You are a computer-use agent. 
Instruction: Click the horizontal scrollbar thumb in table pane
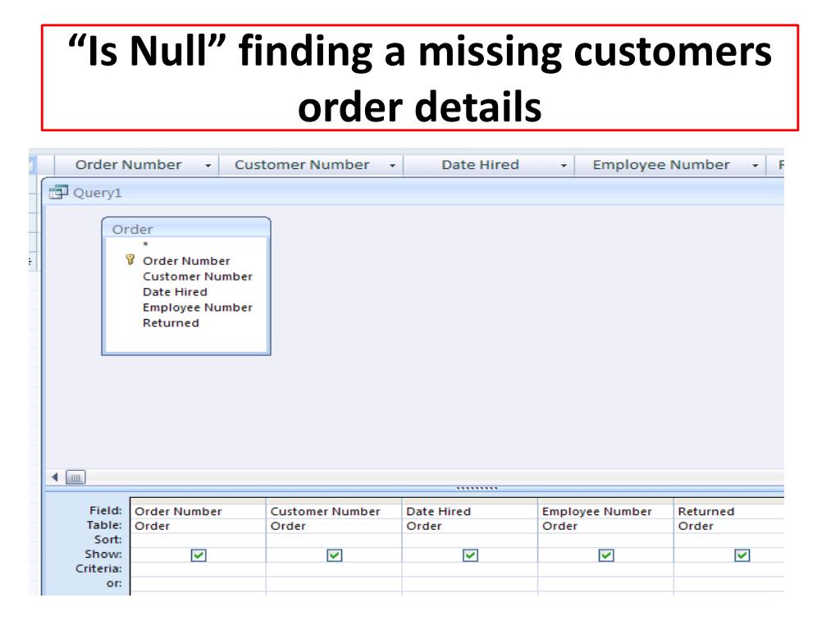coord(75,477)
